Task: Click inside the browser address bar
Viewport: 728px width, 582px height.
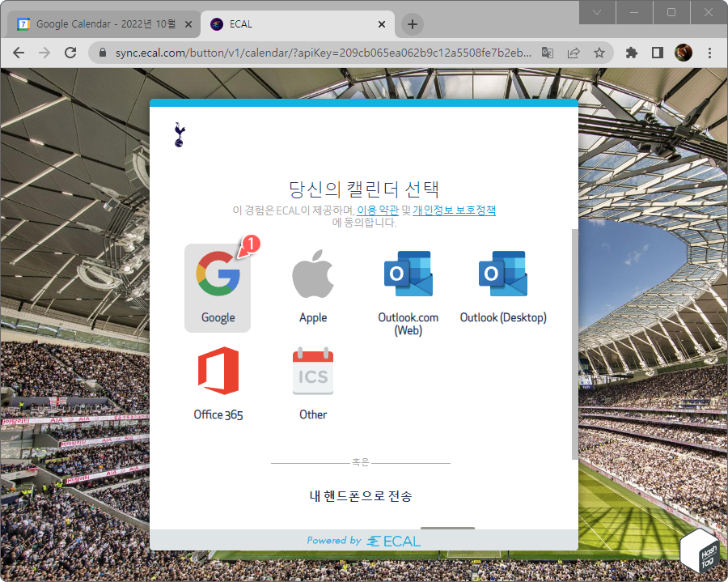Action: 324,52
